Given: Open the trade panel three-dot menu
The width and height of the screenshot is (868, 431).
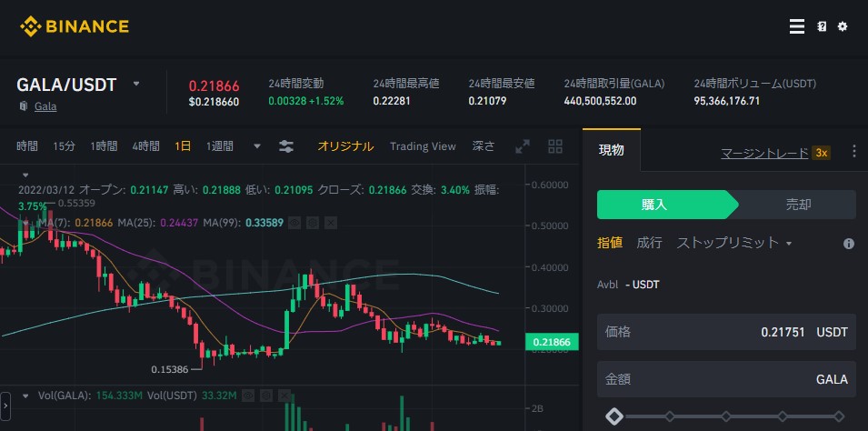Looking at the screenshot, I should (853, 153).
